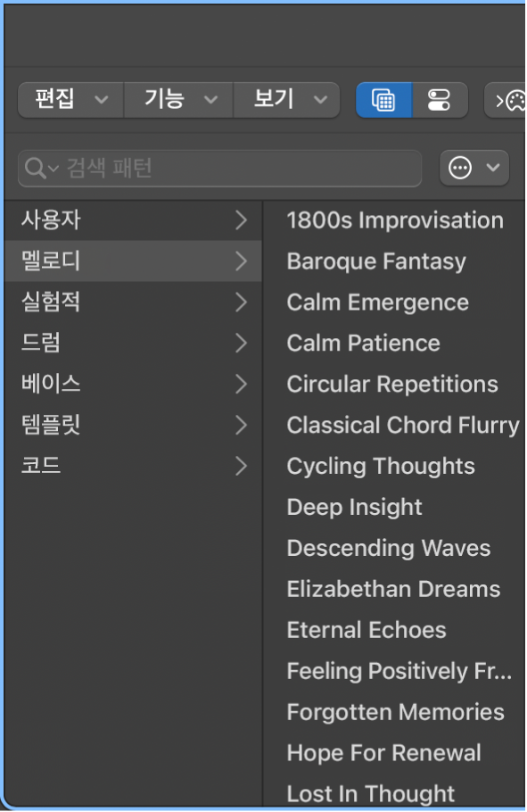This screenshot has width=527, height=812.
Task: Select the pattern grid browser icon
Action: pyautogui.click(x=383, y=100)
